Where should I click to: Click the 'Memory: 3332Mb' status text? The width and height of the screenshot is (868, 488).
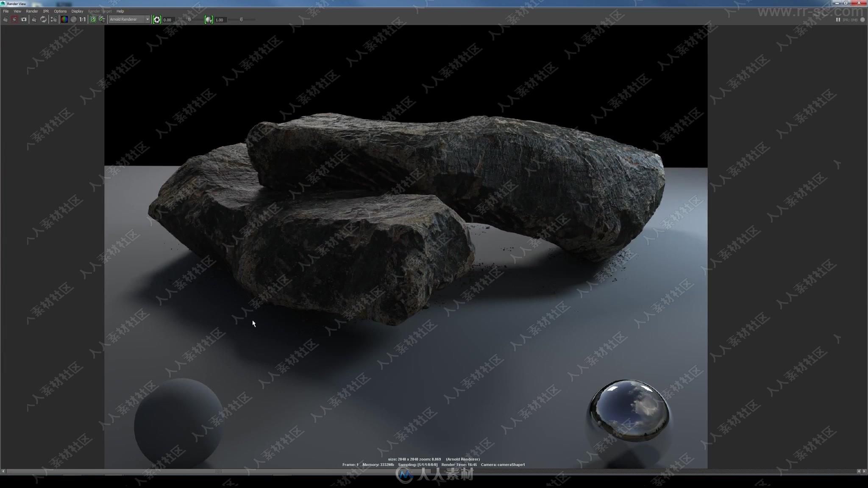(378, 465)
